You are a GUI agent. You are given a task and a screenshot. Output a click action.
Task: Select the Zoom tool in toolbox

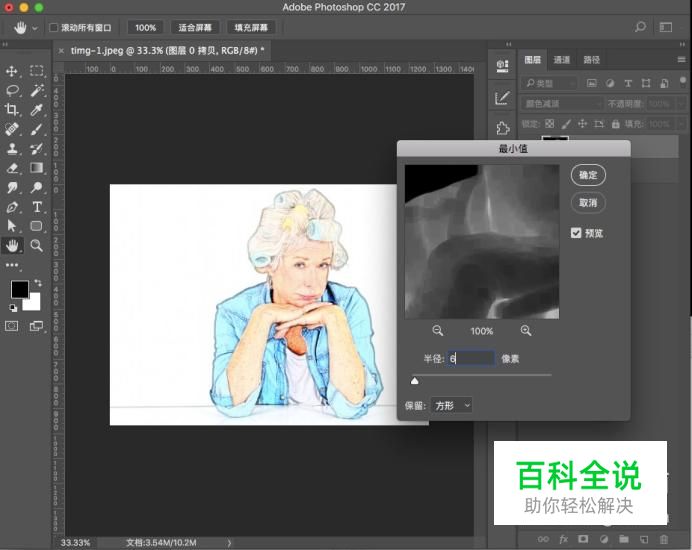pos(37,245)
